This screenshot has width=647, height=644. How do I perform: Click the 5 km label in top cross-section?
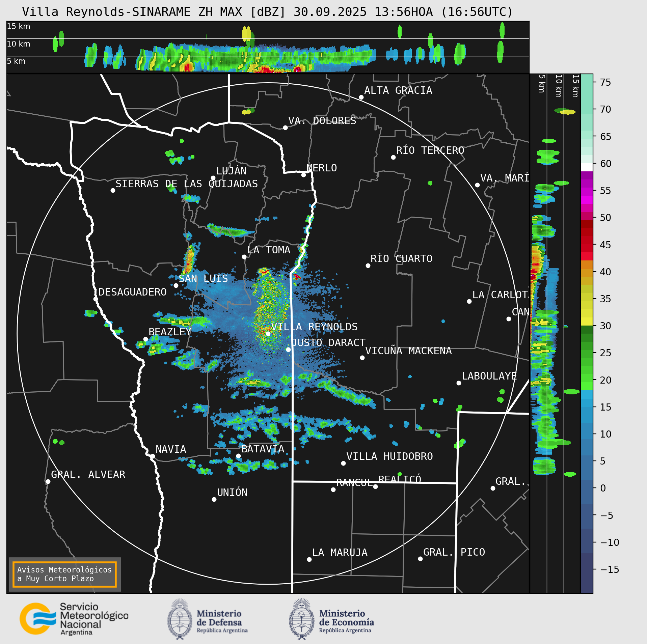tap(16, 61)
